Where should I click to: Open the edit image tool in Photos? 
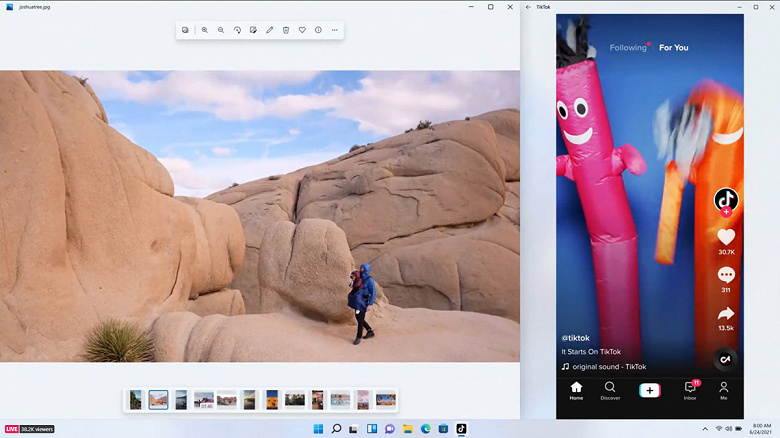(x=253, y=31)
